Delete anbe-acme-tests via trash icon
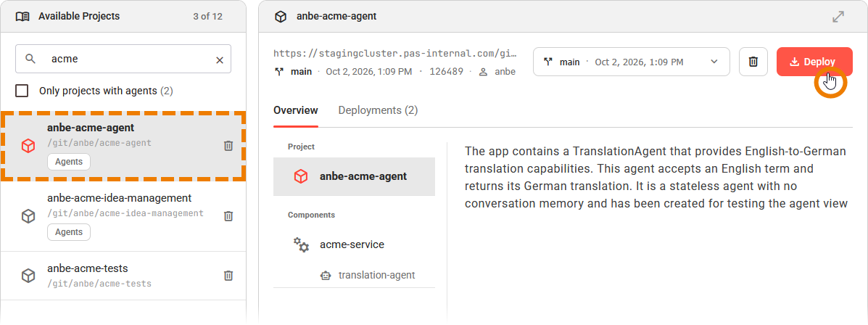Viewport: 868px width, 325px height. [228, 275]
